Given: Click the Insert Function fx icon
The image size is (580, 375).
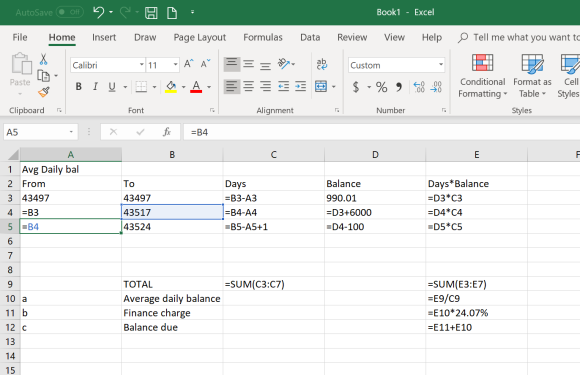Looking at the screenshot, I should point(167,132).
